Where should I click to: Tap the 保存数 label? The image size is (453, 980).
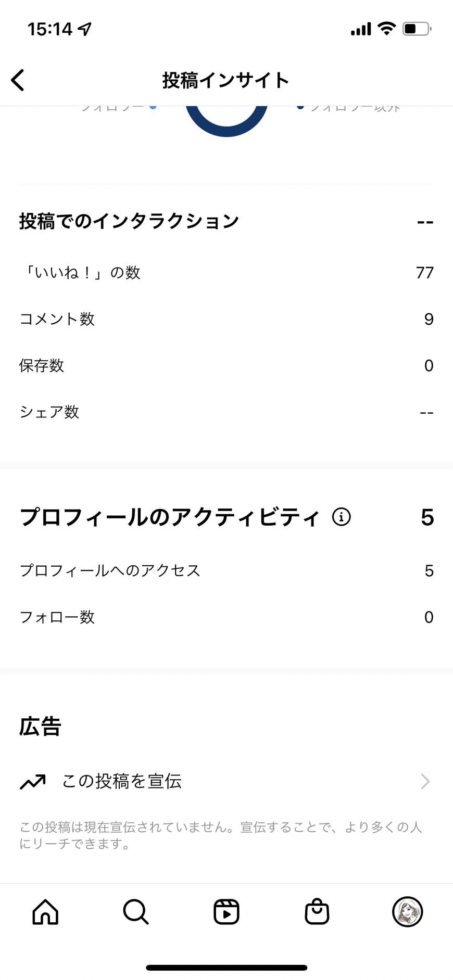point(42,365)
